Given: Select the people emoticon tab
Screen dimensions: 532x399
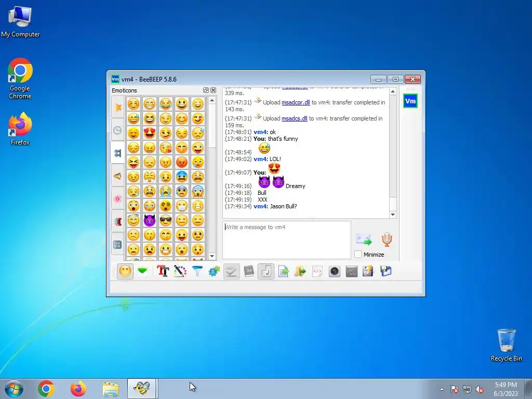Looking at the screenshot, I should [118, 153].
